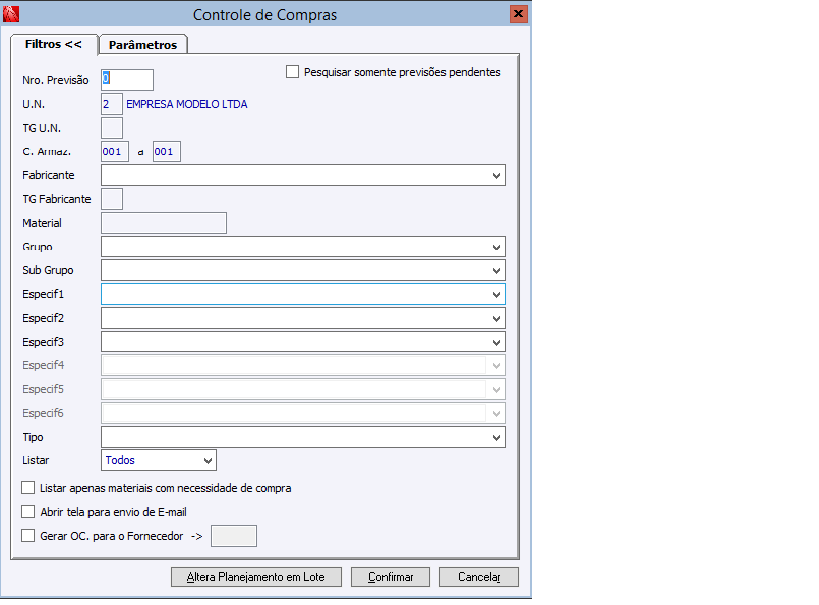The width and height of the screenshot is (819, 605).
Task: Click the Confirmar button
Action: click(390, 577)
